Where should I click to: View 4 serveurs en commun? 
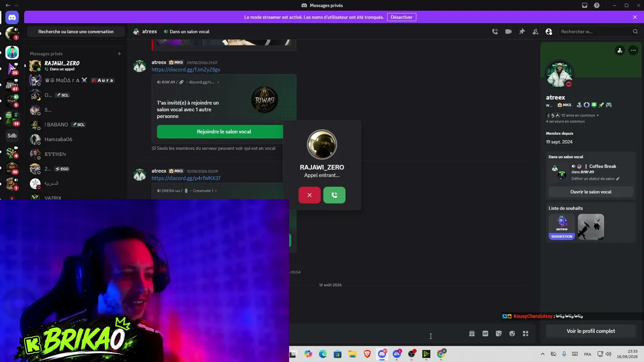coord(566,121)
